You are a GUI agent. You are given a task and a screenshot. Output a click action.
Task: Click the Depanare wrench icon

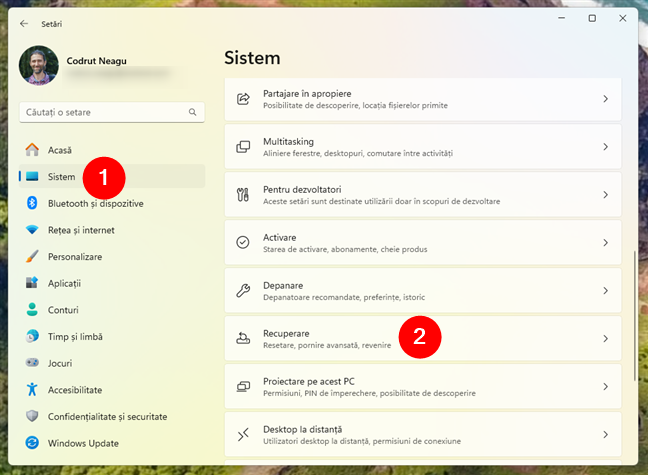pos(243,290)
